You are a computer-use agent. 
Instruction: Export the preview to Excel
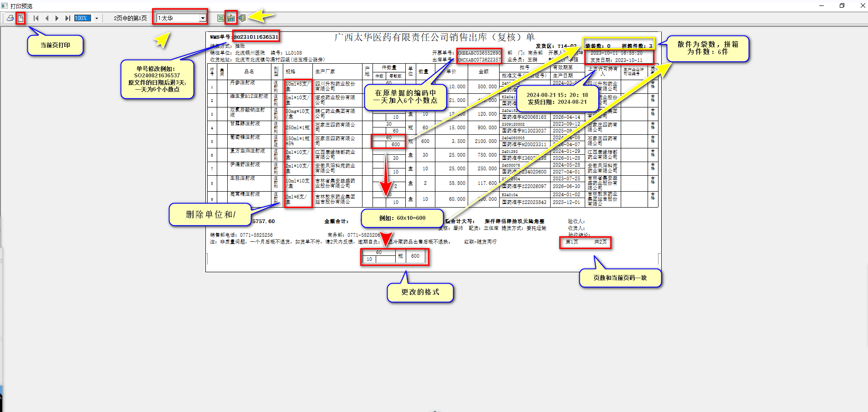pyautogui.click(x=221, y=18)
